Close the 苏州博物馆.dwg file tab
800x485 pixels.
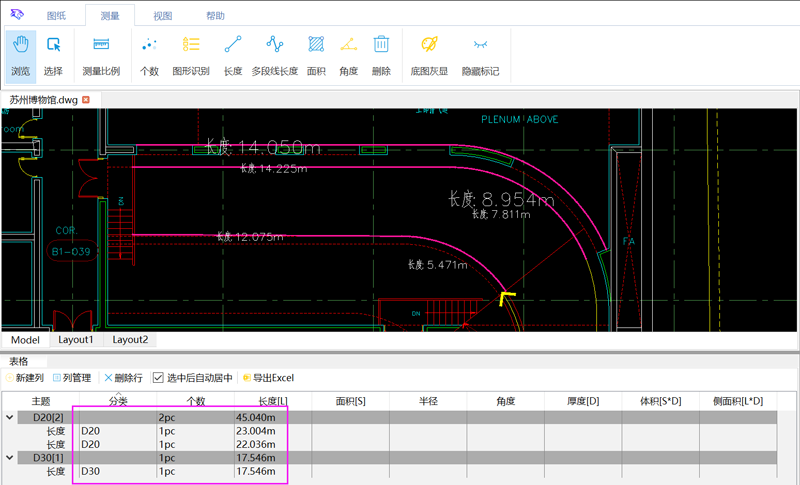coord(86,100)
